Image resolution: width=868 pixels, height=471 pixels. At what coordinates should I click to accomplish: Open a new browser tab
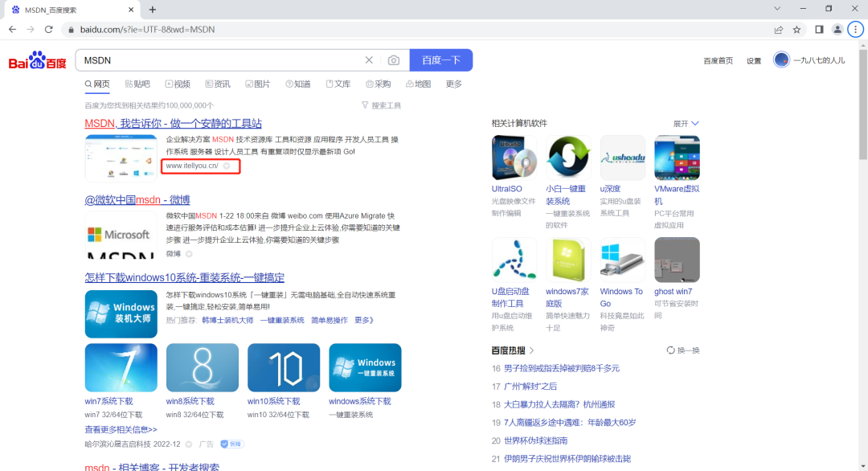(x=152, y=10)
